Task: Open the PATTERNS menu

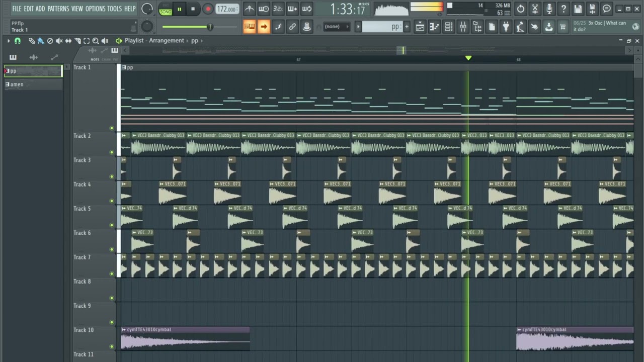Action: pos(58,9)
